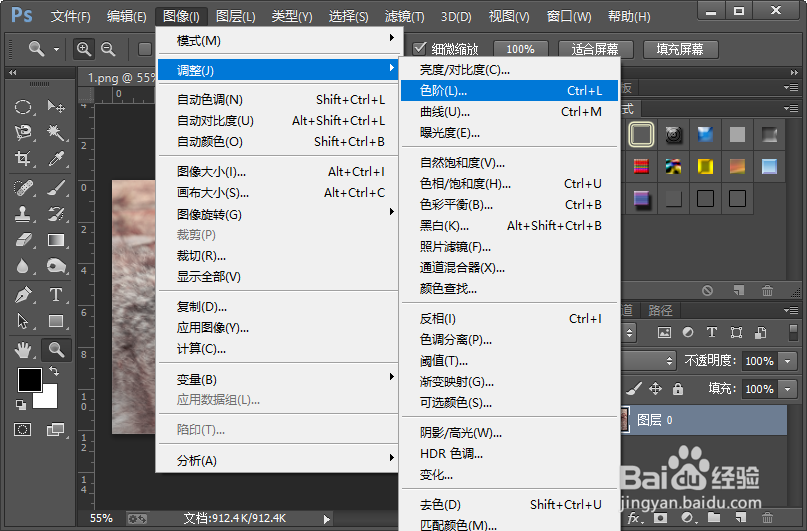Expand the 变量(B) submenu
Viewport: 807px width, 531px height.
(278, 379)
